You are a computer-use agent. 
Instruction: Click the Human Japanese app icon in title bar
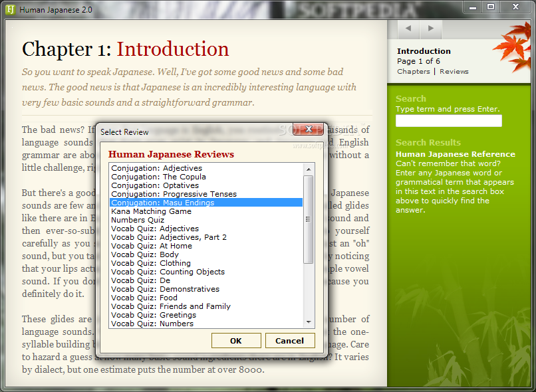(x=11, y=9)
